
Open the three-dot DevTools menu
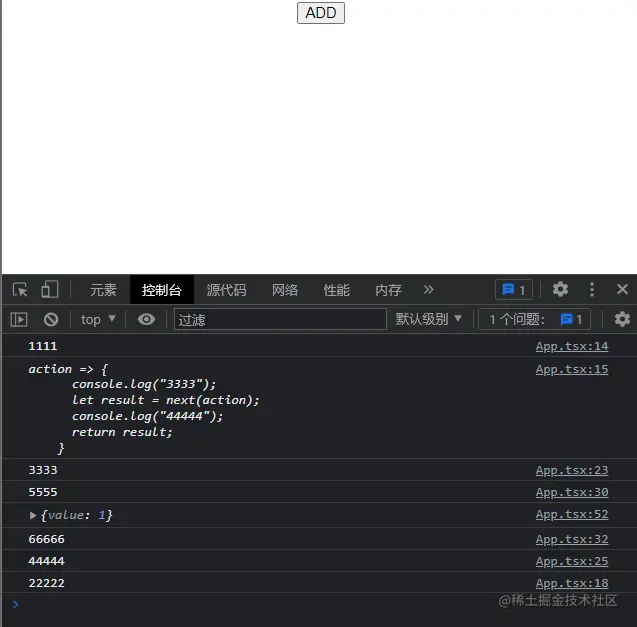pyautogui.click(x=592, y=289)
